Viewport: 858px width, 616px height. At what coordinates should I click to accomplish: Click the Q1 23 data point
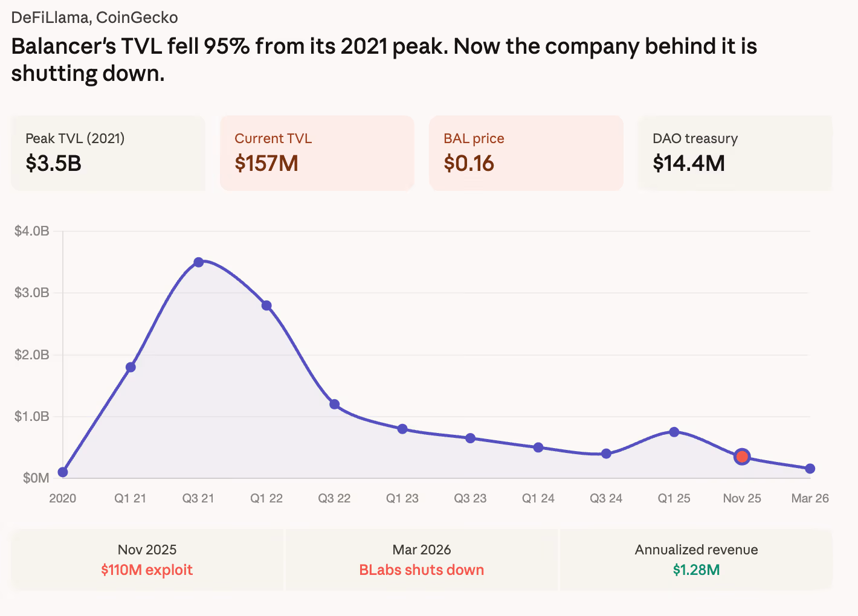point(402,429)
